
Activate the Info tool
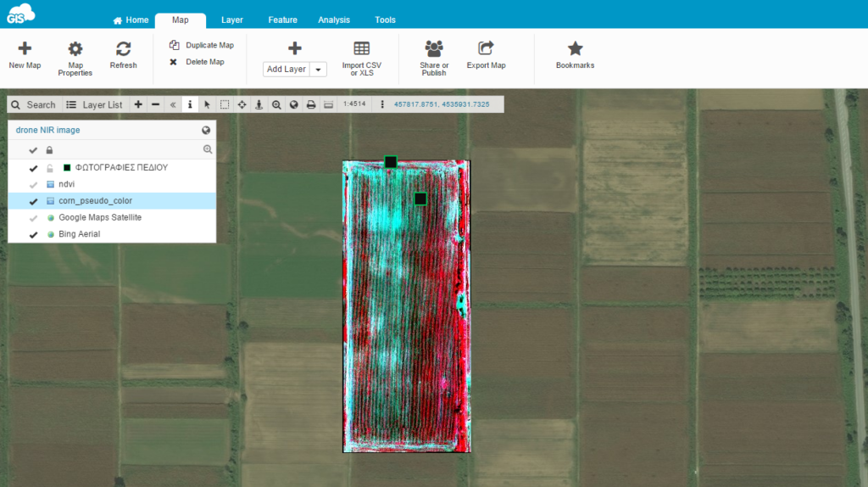[x=190, y=104]
